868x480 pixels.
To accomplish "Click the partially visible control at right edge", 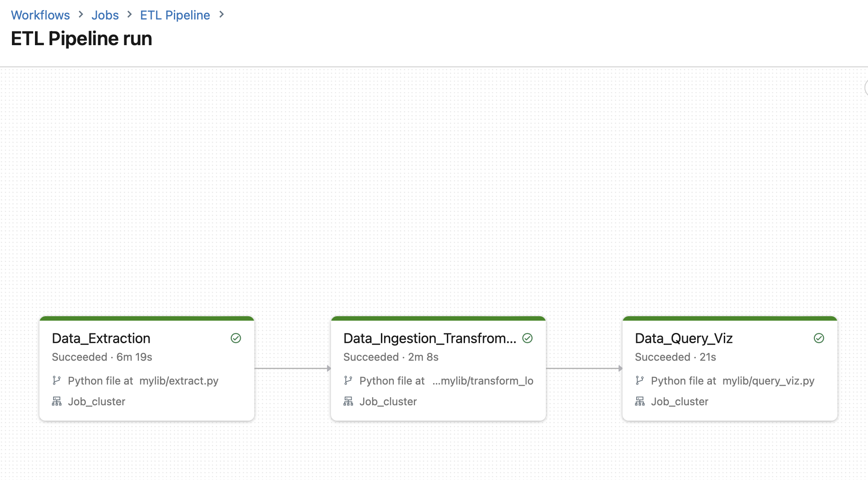I will (866, 88).
